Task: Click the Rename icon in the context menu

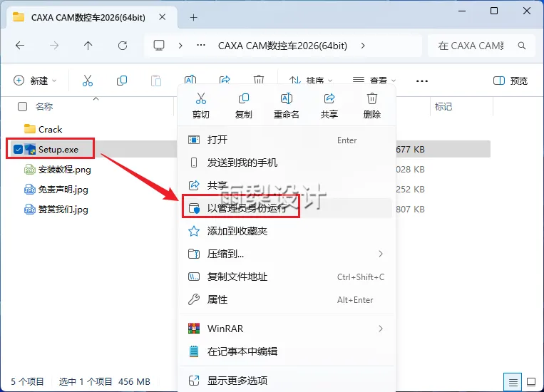Action: [x=286, y=99]
